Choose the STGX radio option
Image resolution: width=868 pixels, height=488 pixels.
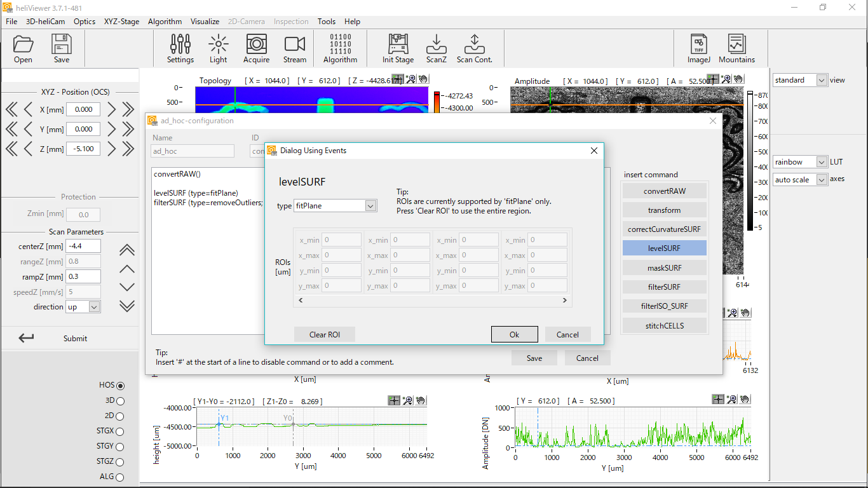click(x=120, y=431)
